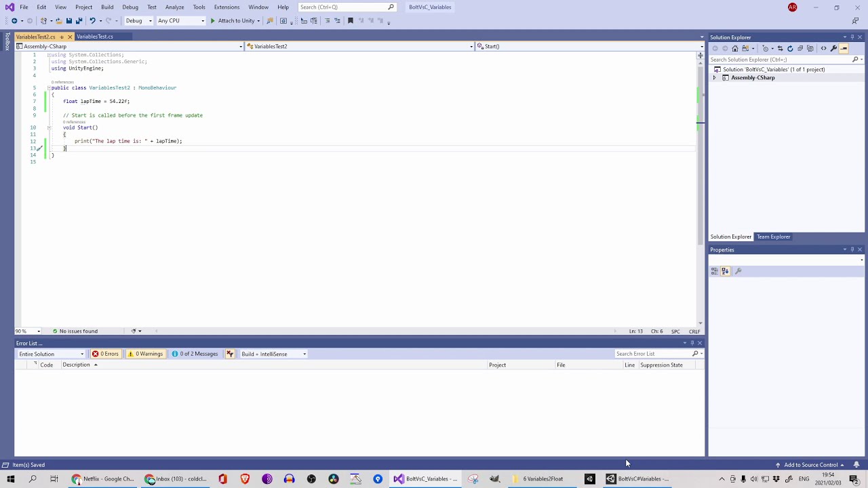Select the Solution 'BoltVsC_Variables' tree item
The width and height of the screenshot is (868, 488).
point(774,69)
